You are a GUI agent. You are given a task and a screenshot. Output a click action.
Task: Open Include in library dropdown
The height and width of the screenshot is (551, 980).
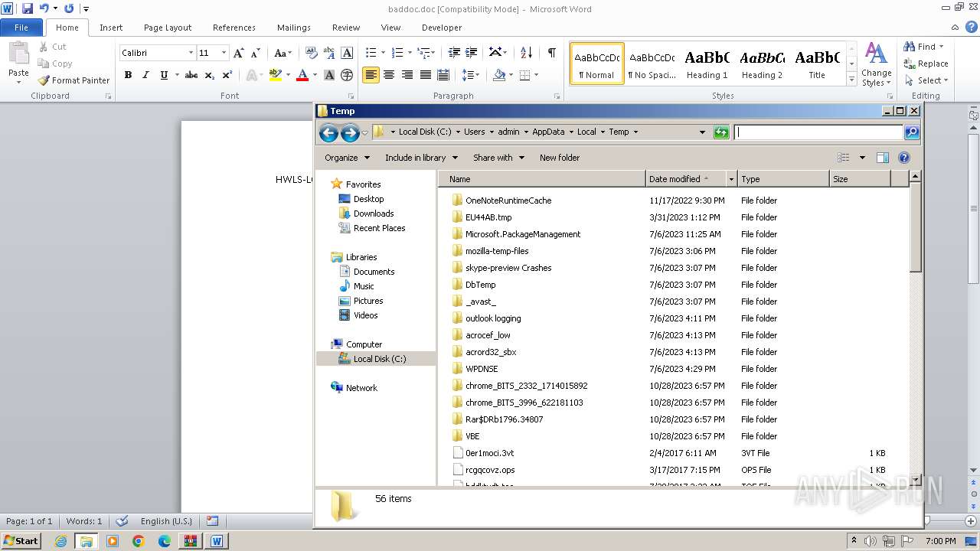pyautogui.click(x=421, y=158)
